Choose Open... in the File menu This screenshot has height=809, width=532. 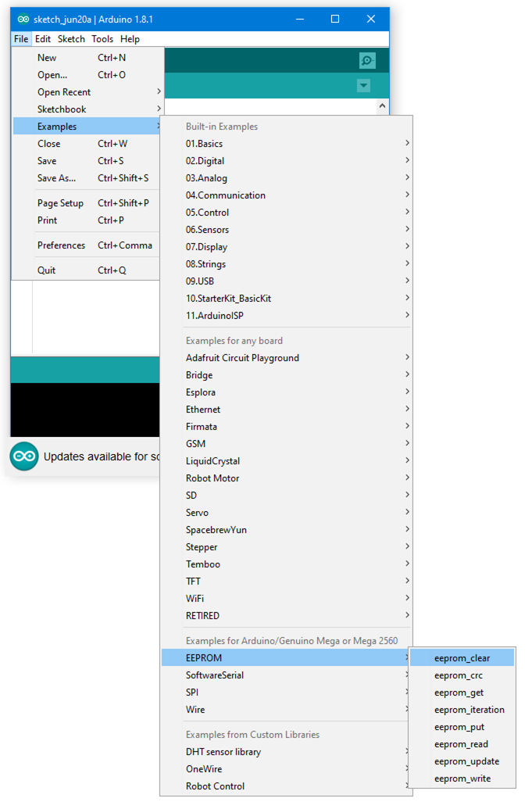tap(87, 75)
